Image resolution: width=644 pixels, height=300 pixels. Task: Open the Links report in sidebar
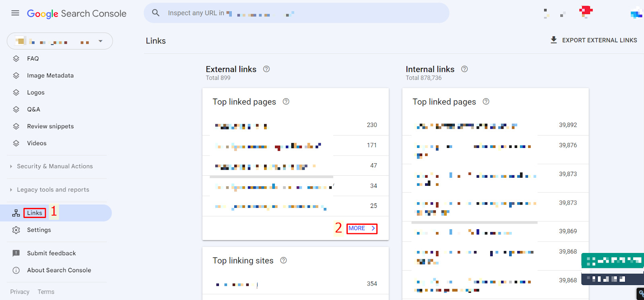(x=35, y=213)
